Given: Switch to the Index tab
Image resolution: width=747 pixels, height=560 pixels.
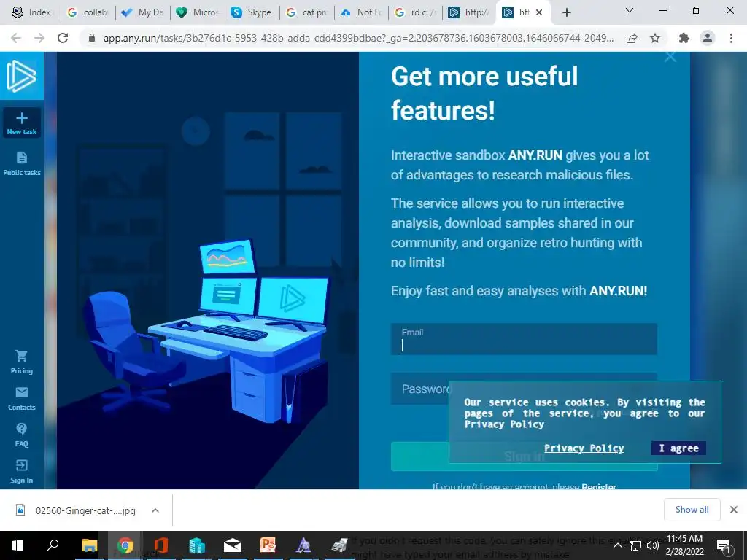Looking at the screenshot, I should [x=31, y=12].
